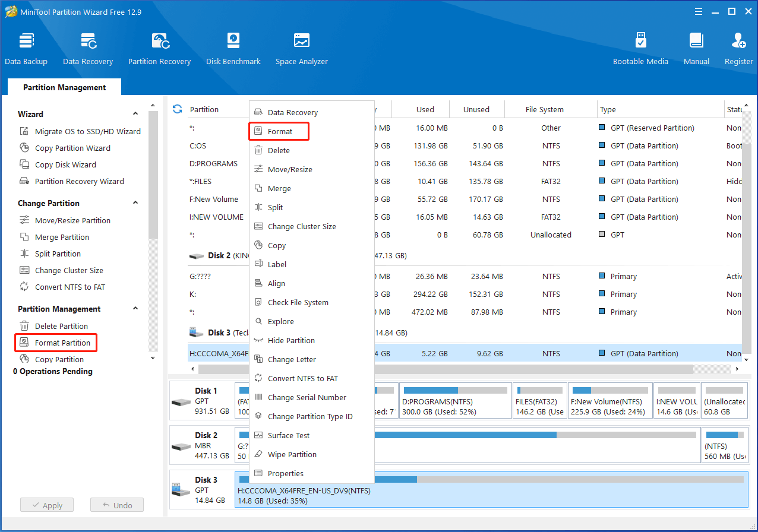The height and width of the screenshot is (532, 758).
Task: Choose Move/Resize Partition in sidebar
Action: pyautogui.click(x=65, y=220)
